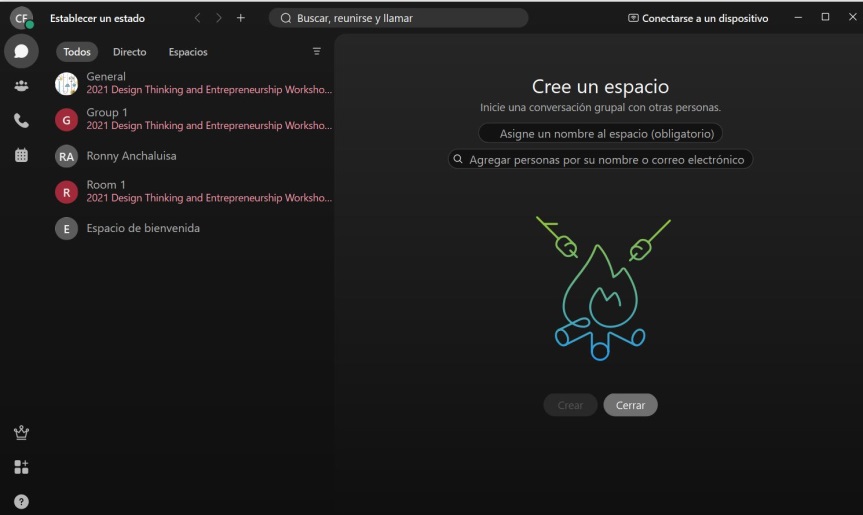This screenshot has width=863, height=515.
Task: Switch to the Directo tab
Action: point(129,52)
